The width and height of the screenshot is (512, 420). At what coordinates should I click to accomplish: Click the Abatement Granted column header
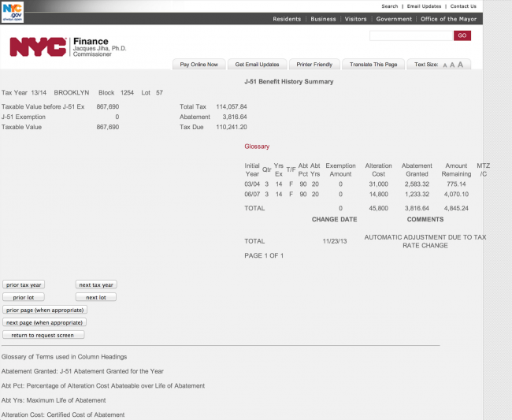click(x=417, y=170)
